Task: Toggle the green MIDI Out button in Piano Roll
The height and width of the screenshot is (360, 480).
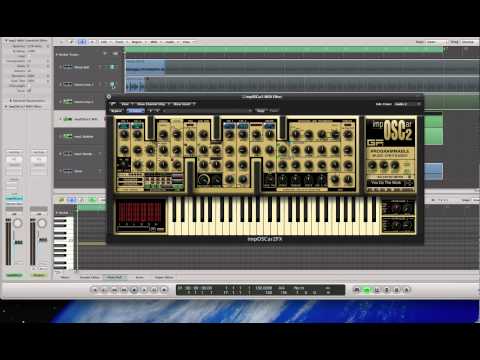Action: (92, 200)
